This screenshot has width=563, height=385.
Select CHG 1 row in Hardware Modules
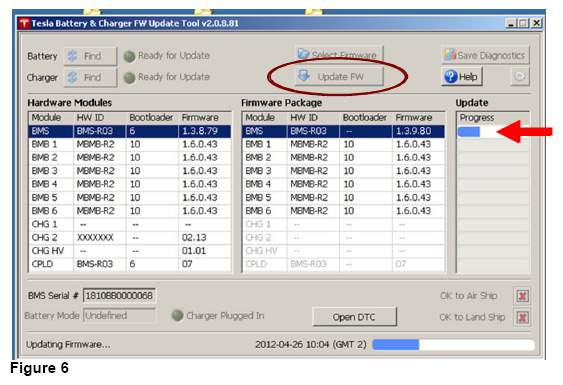[x=130, y=224]
